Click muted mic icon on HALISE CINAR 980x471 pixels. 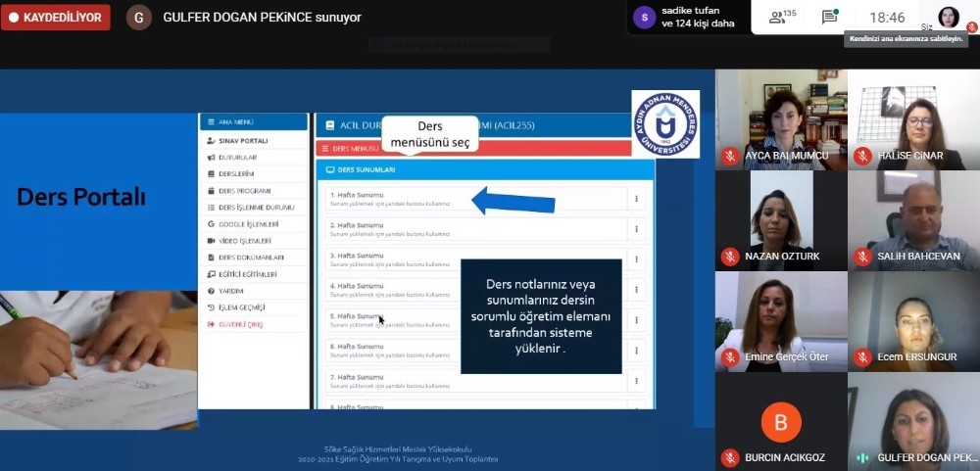tap(862, 156)
